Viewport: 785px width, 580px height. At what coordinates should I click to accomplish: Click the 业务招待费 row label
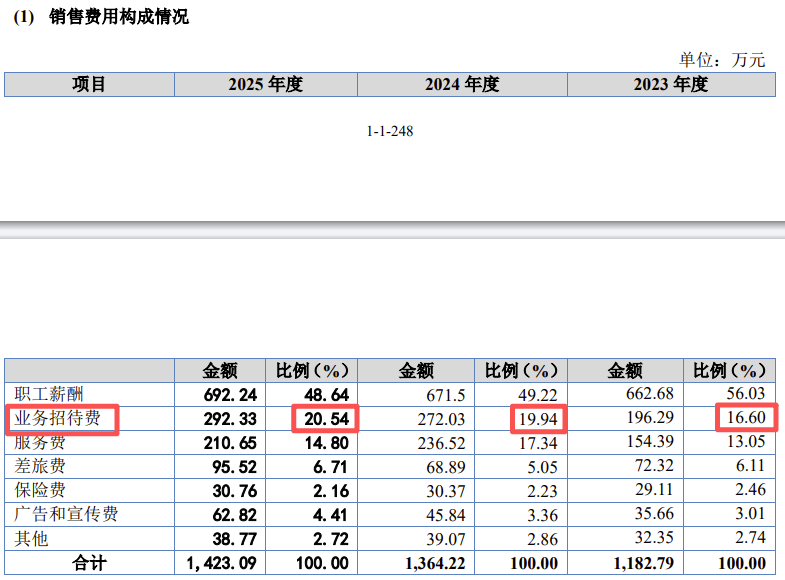click(57, 418)
